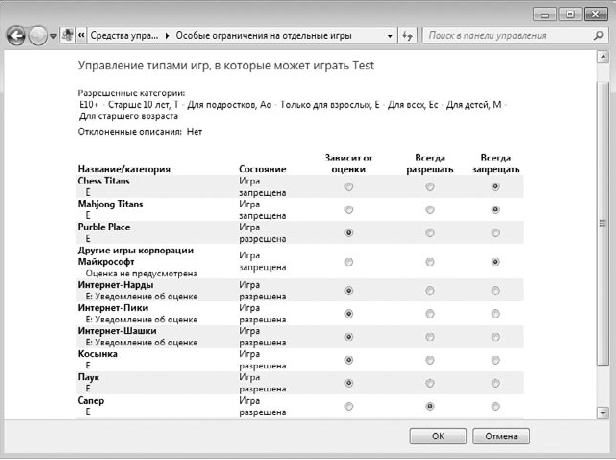This screenshot has width=616, height=460.
Task: Click the OK button
Action: [x=438, y=436]
